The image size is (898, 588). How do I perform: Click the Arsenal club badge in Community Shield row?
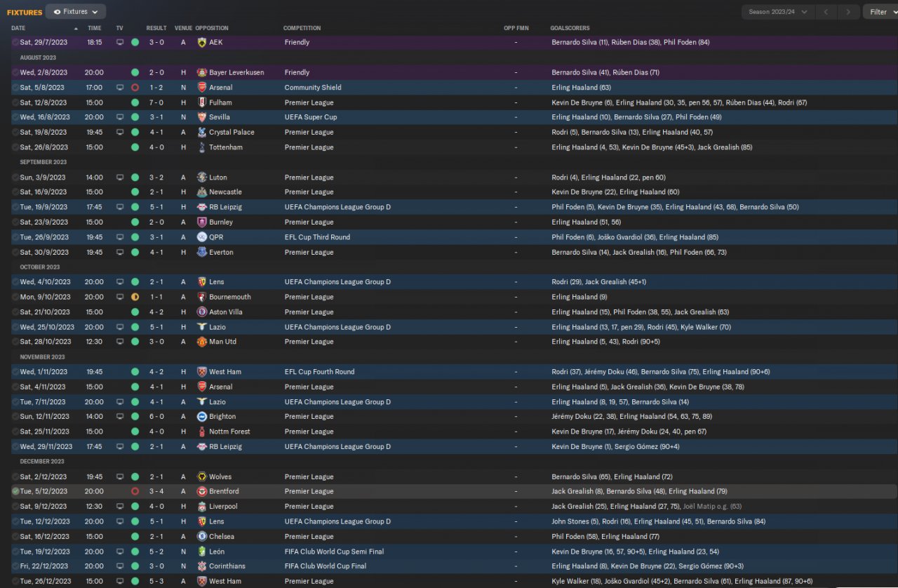click(202, 88)
